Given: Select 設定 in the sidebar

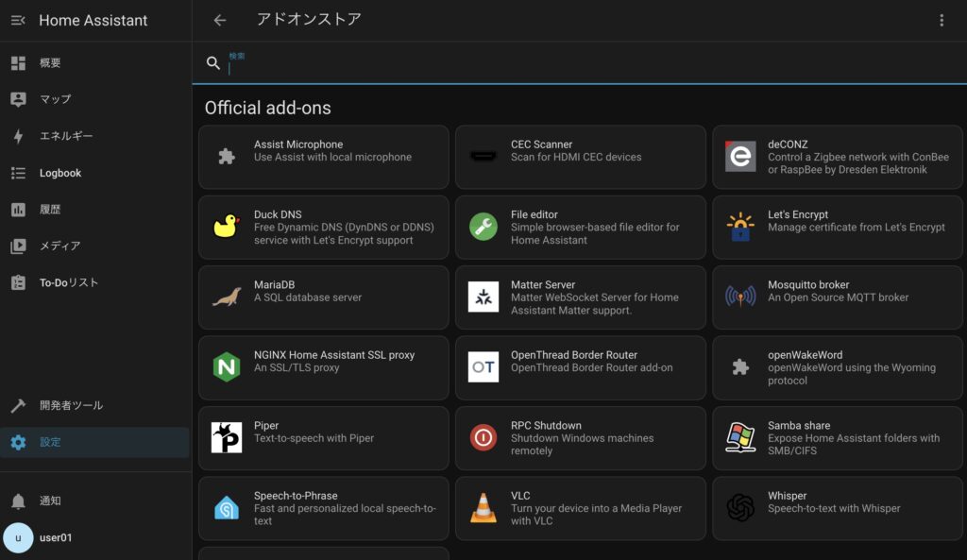Looking at the screenshot, I should (95, 442).
